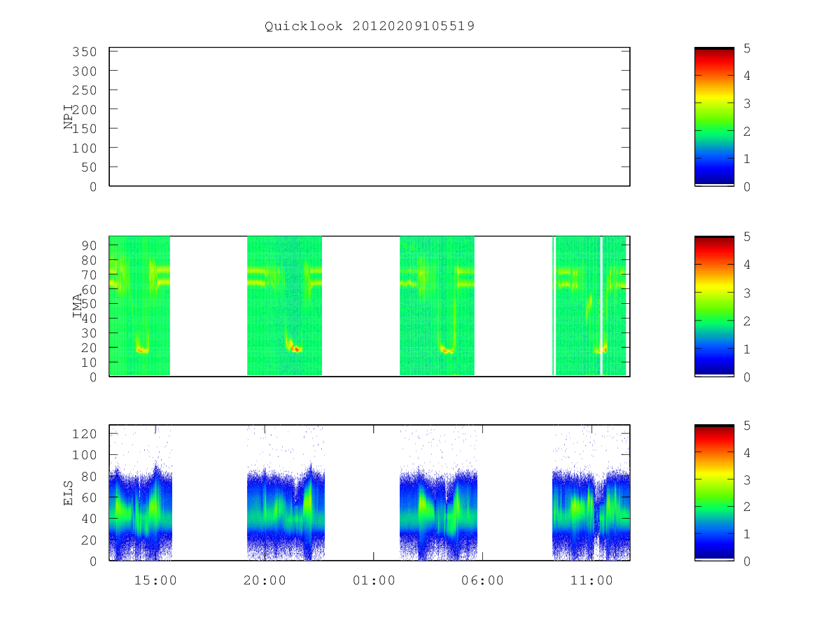The height and width of the screenshot is (630, 840).
Task: Click the 20 tick on ELS axis
Action: (88, 540)
